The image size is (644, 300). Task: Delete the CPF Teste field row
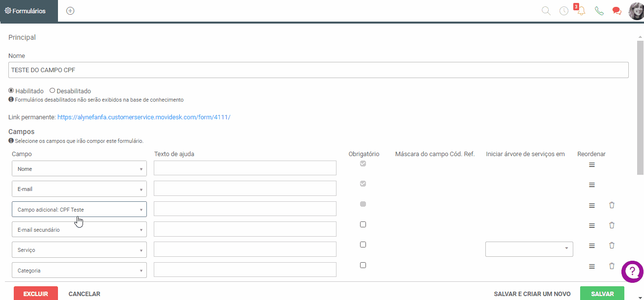[x=612, y=205]
